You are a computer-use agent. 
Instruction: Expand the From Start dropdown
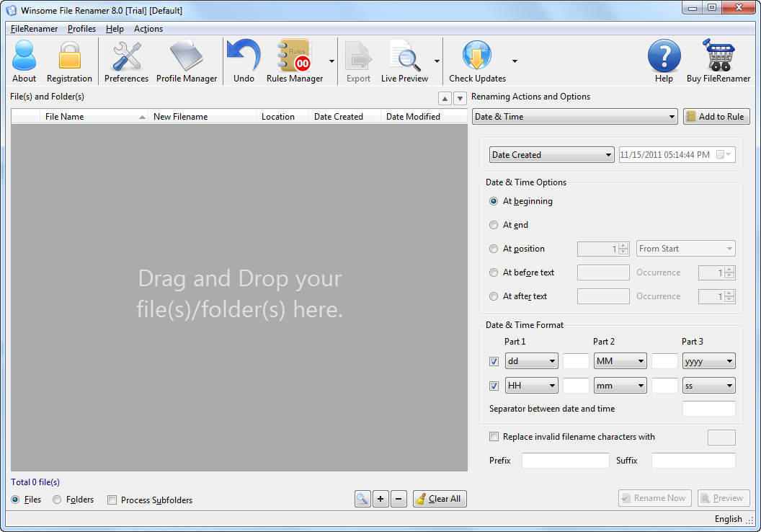(x=686, y=249)
